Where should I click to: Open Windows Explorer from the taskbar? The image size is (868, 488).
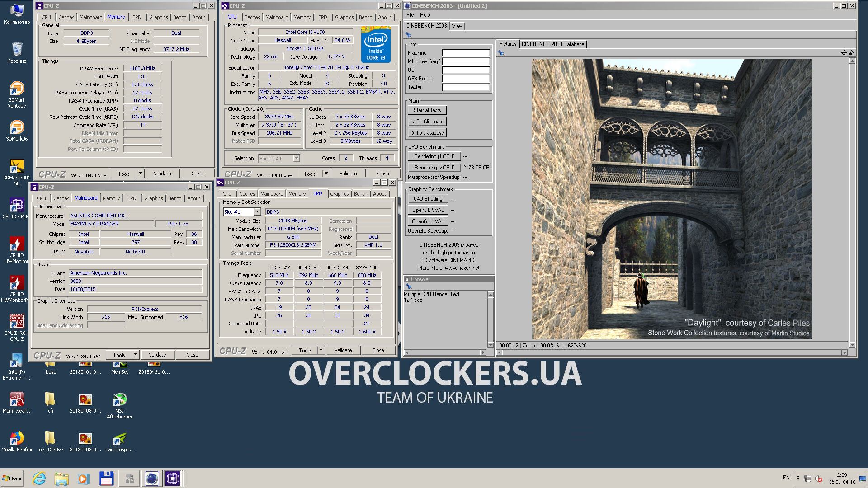point(61,479)
